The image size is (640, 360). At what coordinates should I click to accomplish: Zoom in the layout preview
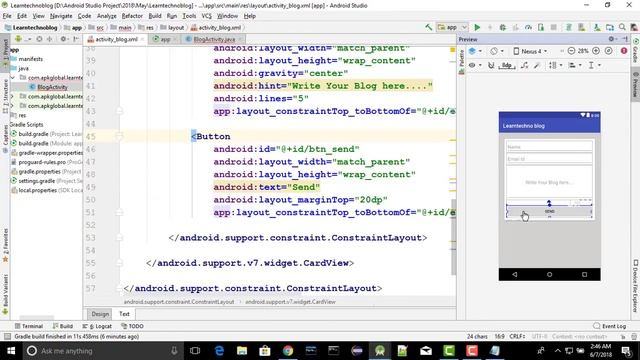[x=596, y=51]
